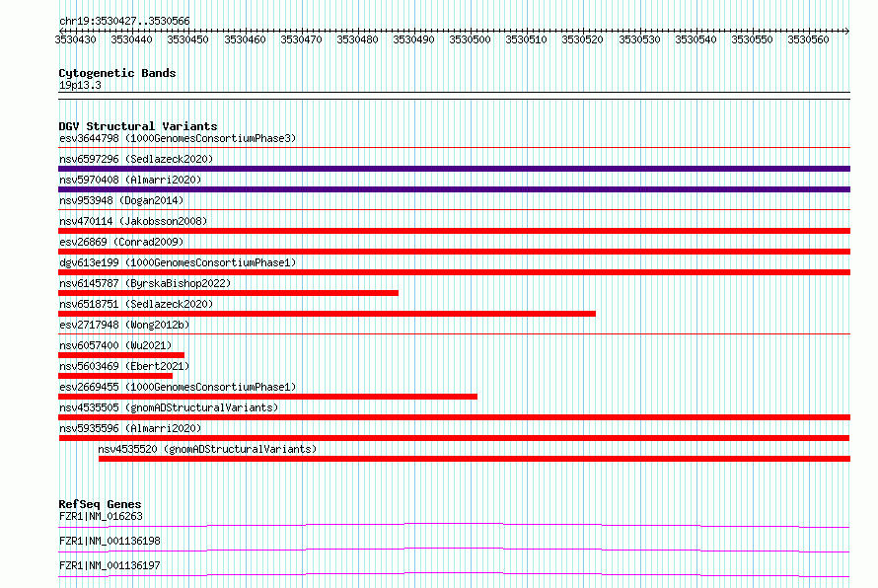Click the 3530500 ruler coordinate
Screen dimensions: 878x588
470,39
